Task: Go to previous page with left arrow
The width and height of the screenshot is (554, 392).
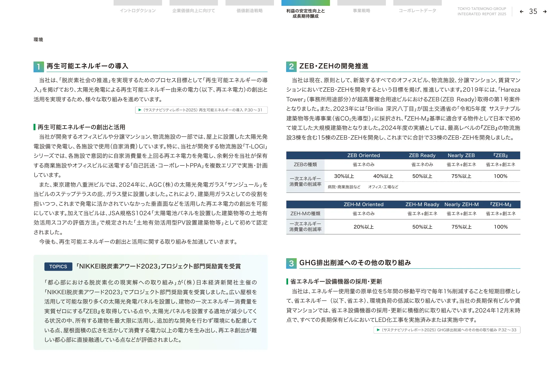Action: (522, 12)
